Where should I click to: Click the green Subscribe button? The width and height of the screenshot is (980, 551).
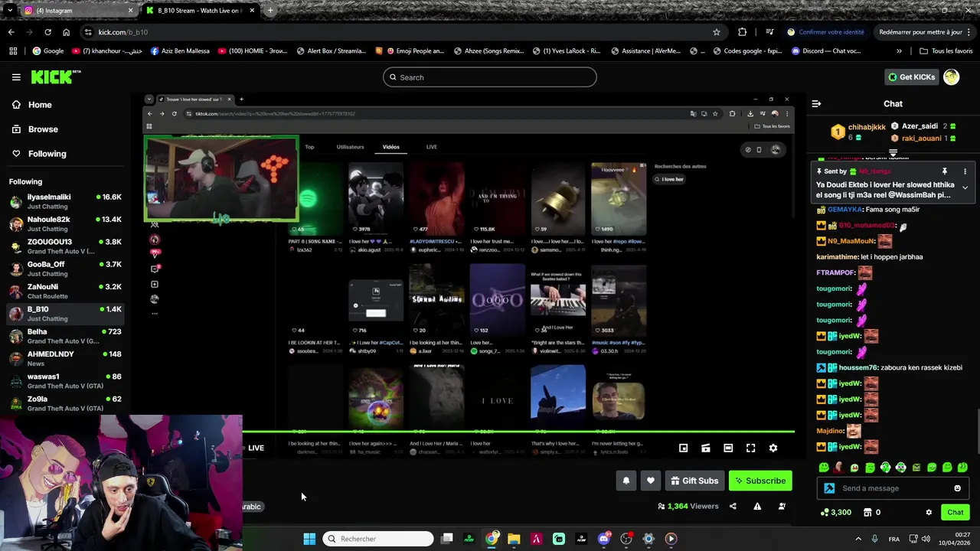point(760,481)
